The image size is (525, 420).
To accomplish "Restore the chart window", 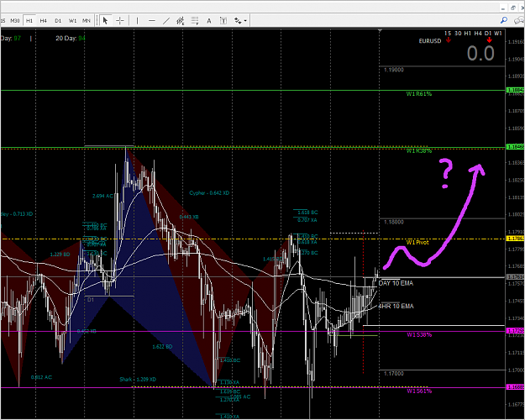I will (x=513, y=8).
